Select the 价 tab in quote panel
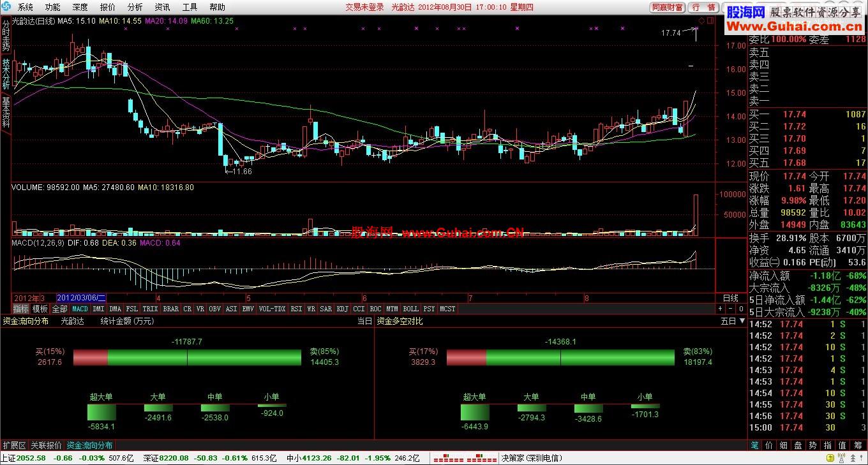 point(769,445)
